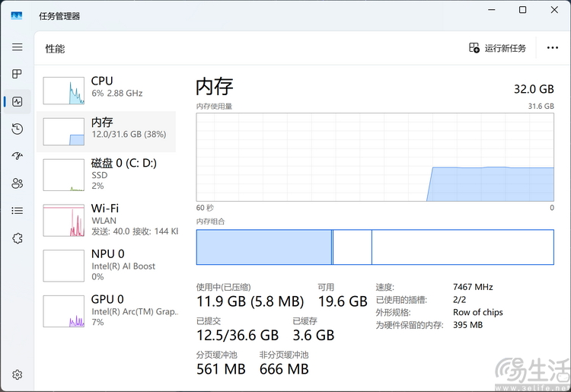
Task: Open the hamburger navigation menu
Action: [17, 47]
